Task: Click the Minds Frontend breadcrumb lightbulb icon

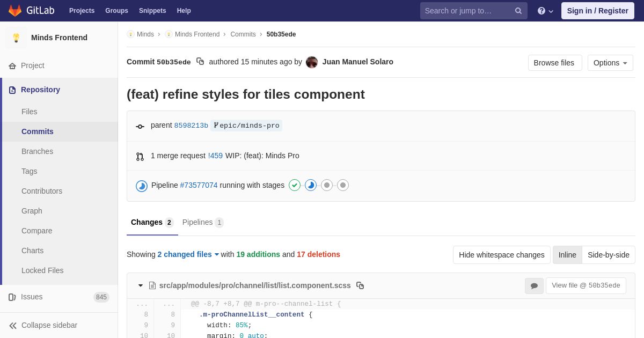Action: [169, 34]
